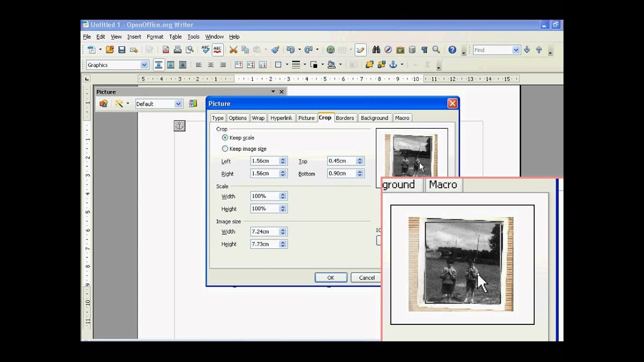Open the Gallery
Image resolution: width=644 pixels, height=362 pixels.
coord(400,50)
